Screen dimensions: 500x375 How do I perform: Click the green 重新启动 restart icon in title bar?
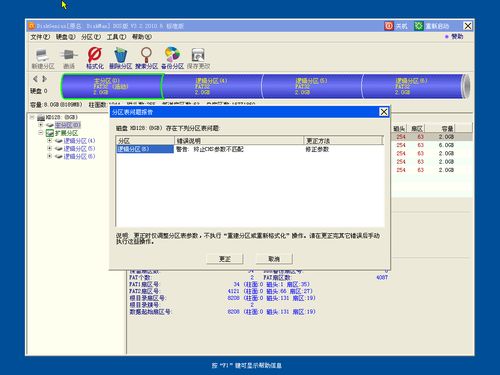(x=419, y=26)
